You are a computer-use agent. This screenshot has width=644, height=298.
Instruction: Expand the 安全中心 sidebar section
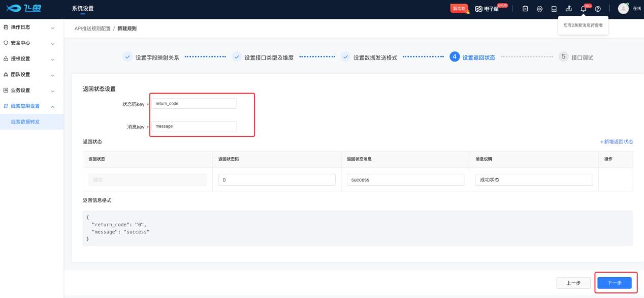[31, 43]
